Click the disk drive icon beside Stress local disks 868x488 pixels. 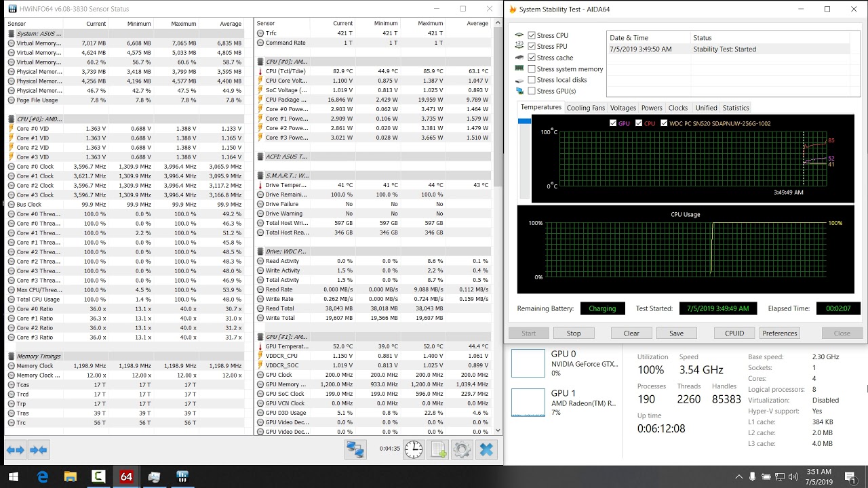[x=519, y=79]
